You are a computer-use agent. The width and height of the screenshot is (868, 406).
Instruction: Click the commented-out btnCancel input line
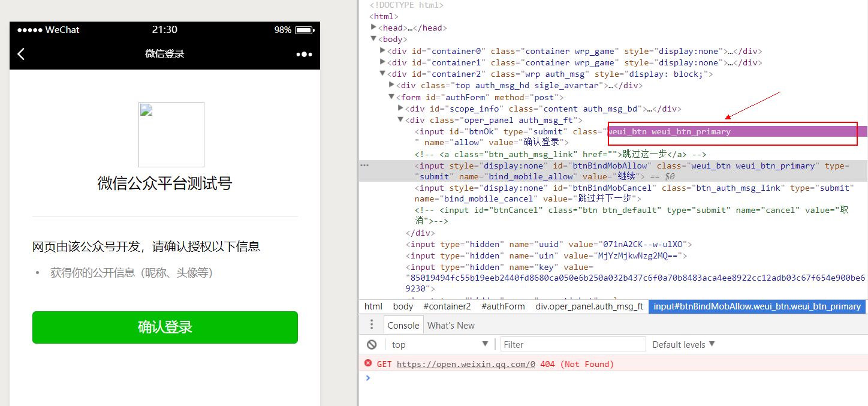pyautogui.click(x=632, y=215)
